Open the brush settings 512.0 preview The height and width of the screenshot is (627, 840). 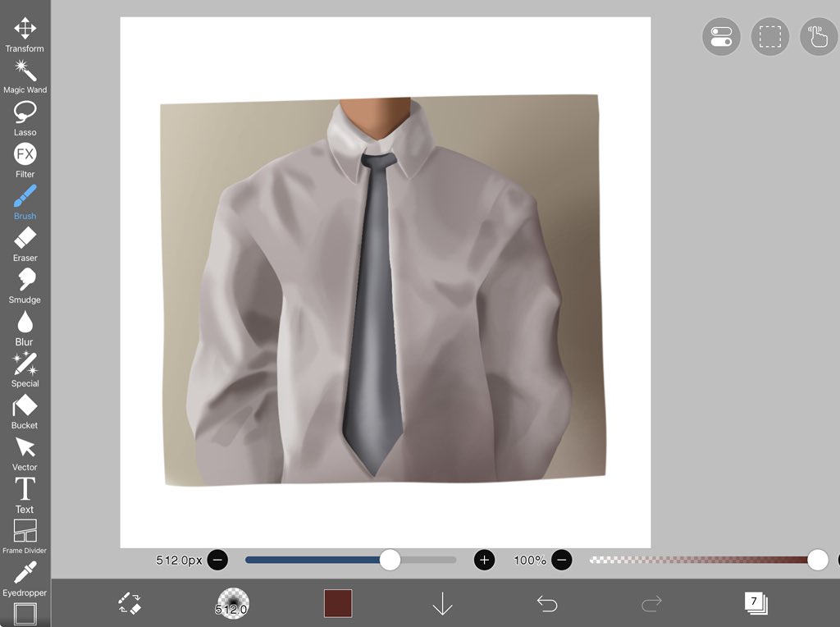232,603
